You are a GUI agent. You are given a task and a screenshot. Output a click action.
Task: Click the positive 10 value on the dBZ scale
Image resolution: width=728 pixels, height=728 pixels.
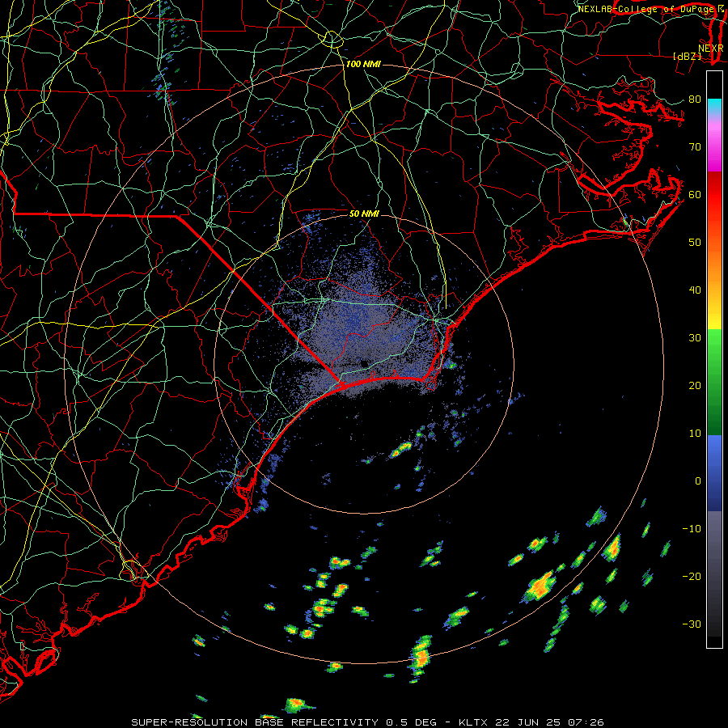pos(695,434)
